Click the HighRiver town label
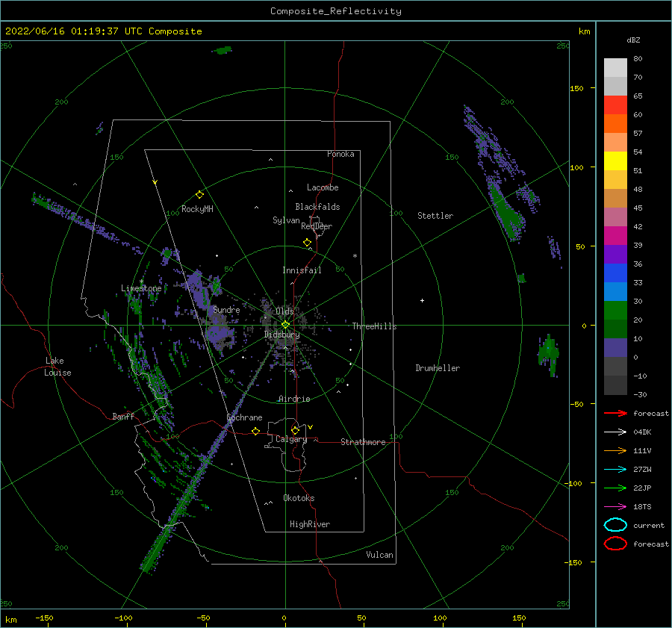 click(310, 524)
